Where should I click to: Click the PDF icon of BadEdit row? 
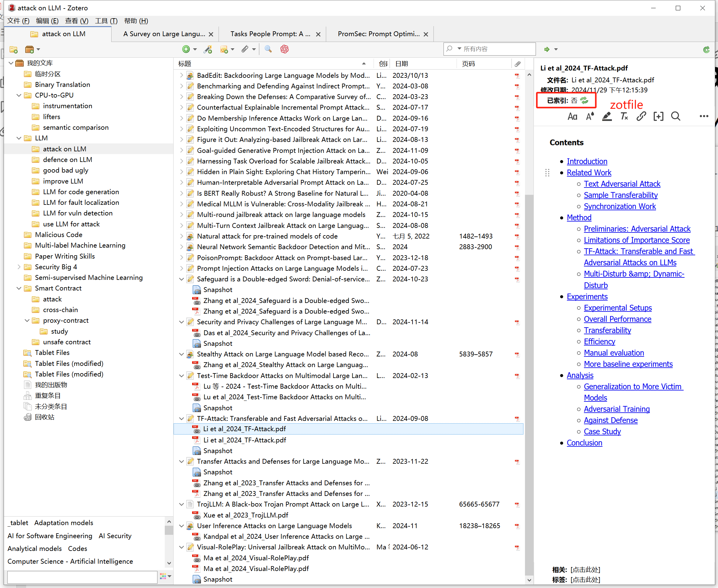[x=517, y=76]
